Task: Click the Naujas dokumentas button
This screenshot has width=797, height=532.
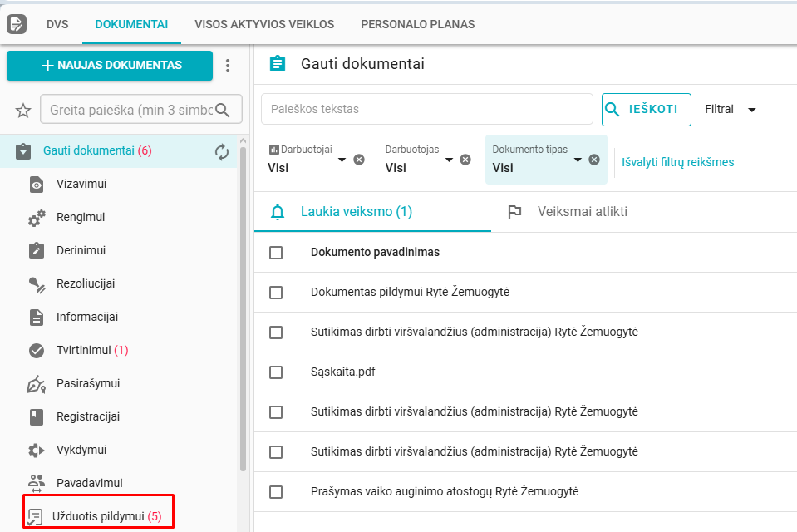Action: tap(110, 66)
